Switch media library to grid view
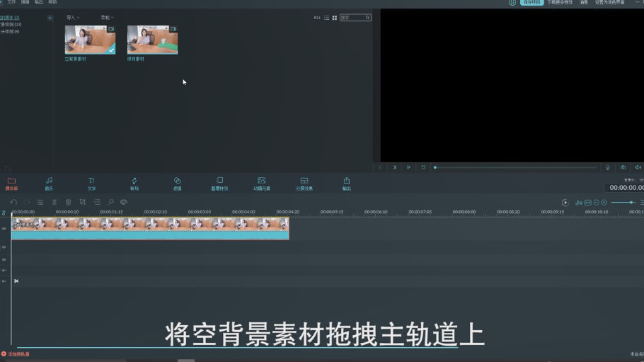Screen dimensions: 644x362 (x=334, y=18)
